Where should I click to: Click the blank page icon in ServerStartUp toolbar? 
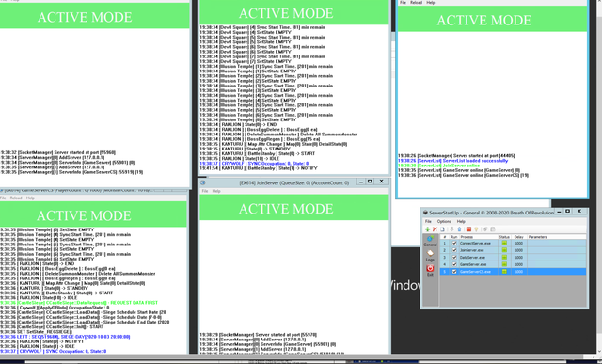click(442, 229)
